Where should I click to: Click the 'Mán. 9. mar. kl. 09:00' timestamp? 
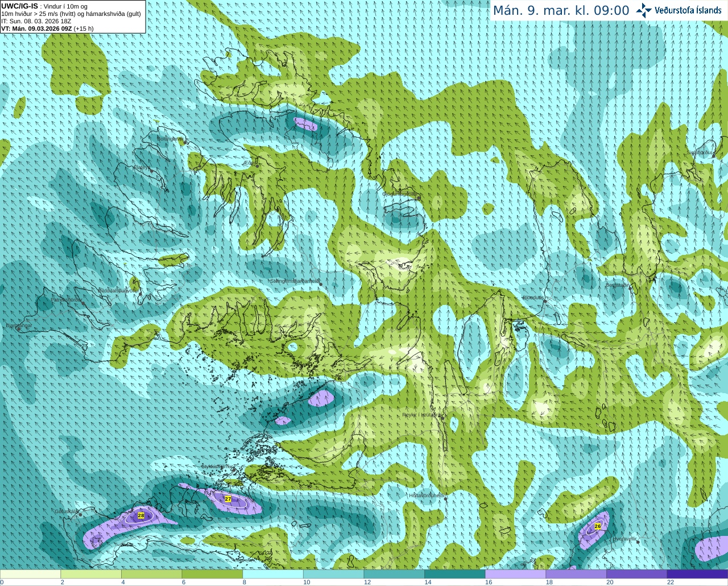coord(561,11)
